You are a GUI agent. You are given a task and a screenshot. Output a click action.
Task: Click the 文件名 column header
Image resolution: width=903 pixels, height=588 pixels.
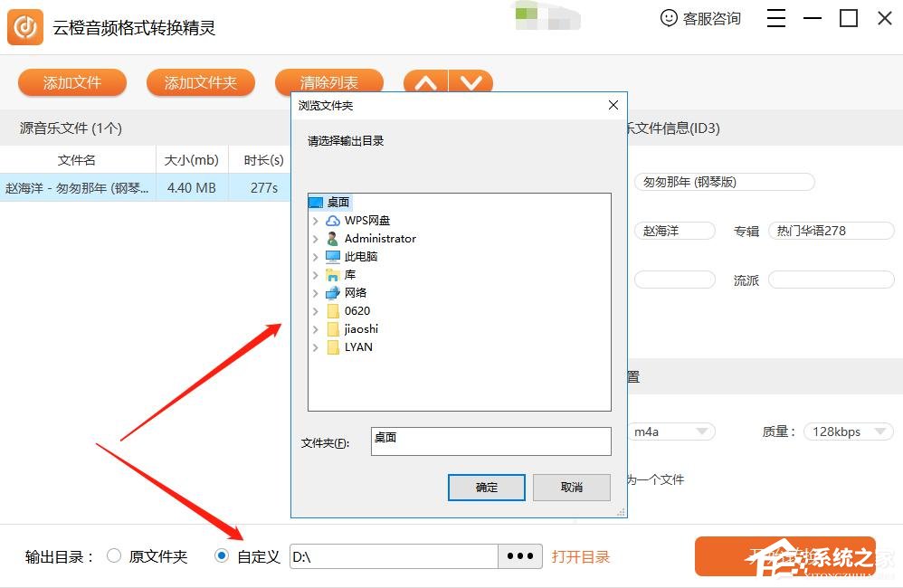tap(77, 159)
